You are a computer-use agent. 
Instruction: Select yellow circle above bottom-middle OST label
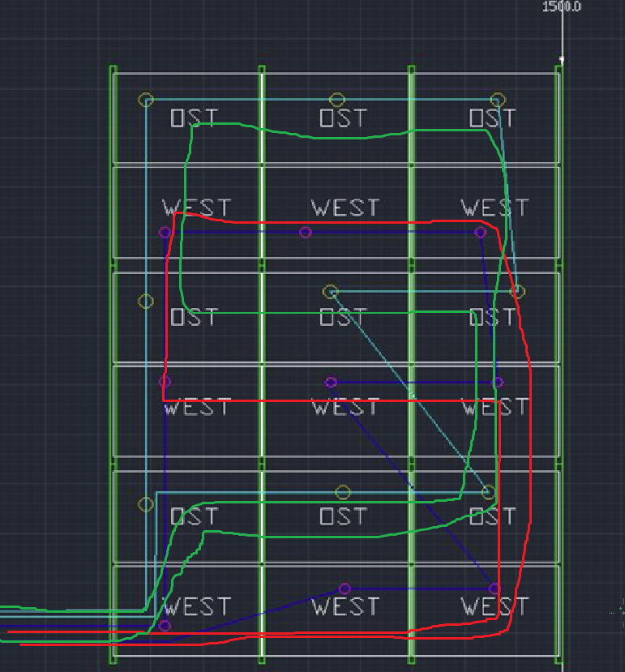[343, 493]
